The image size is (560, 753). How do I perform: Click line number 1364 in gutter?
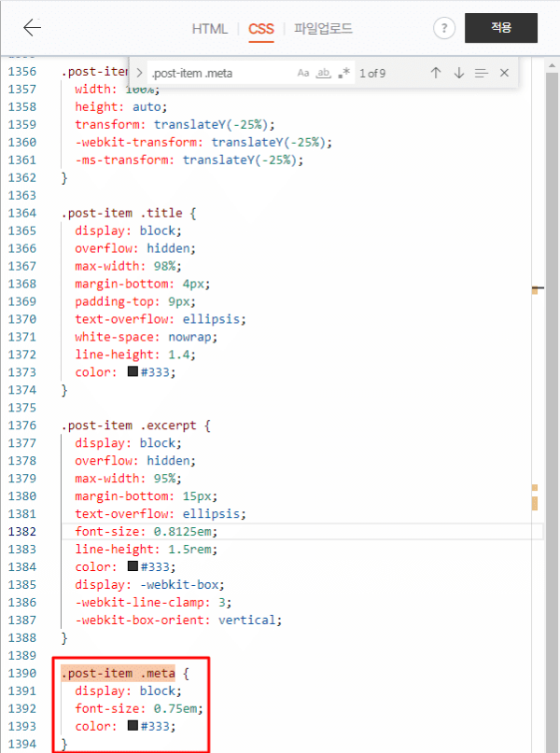coord(22,213)
